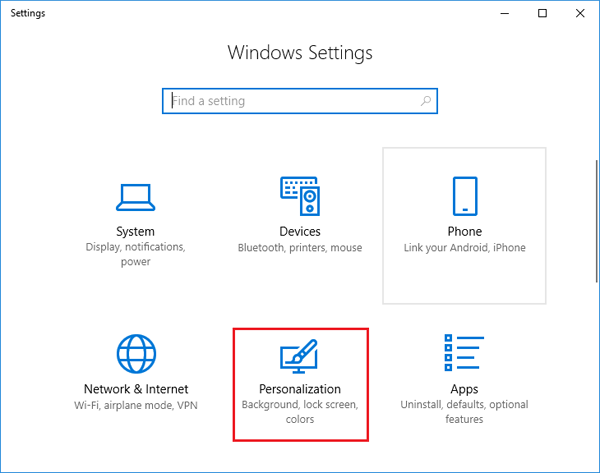Maximize the Settings window
600x473 pixels.
click(542, 13)
